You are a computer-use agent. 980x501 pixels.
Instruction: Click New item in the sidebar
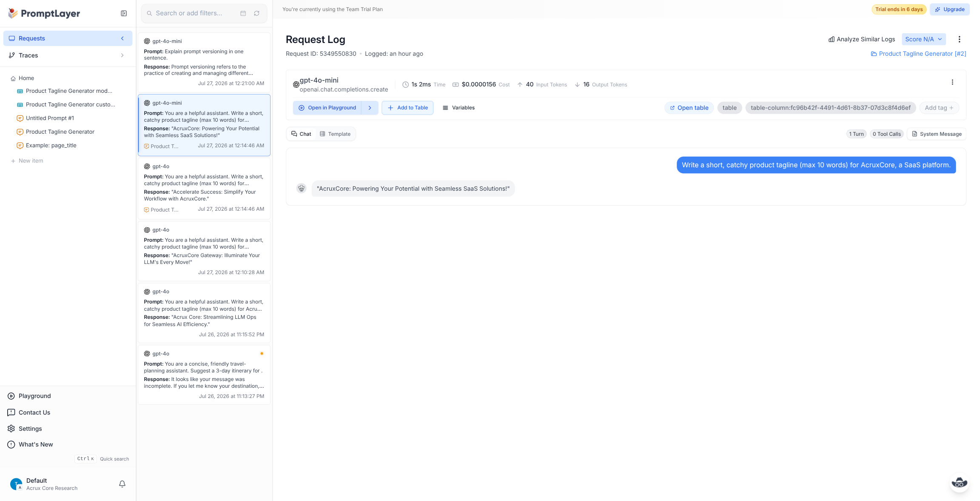(27, 161)
